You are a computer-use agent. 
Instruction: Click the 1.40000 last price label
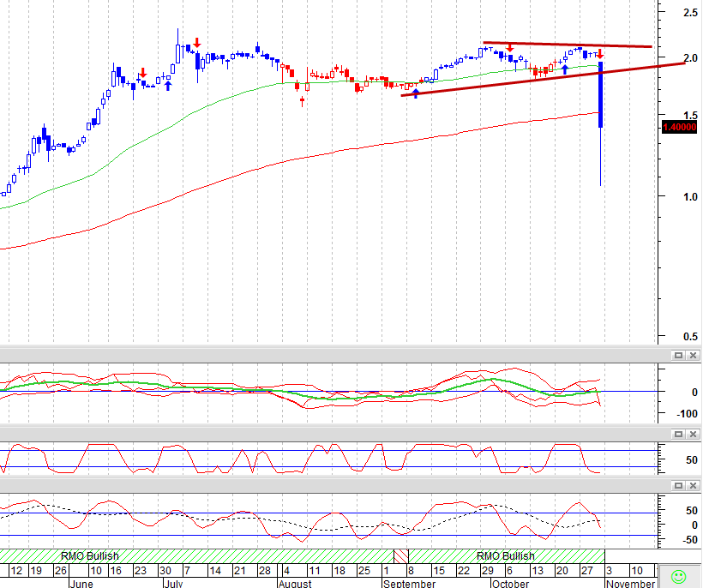(x=680, y=127)
